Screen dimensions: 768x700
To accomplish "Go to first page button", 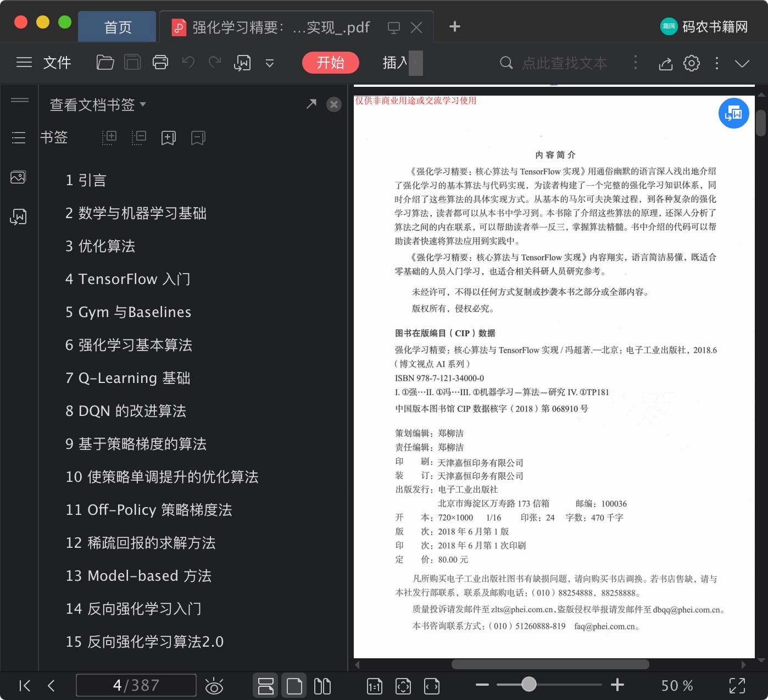I will point(25,686).
